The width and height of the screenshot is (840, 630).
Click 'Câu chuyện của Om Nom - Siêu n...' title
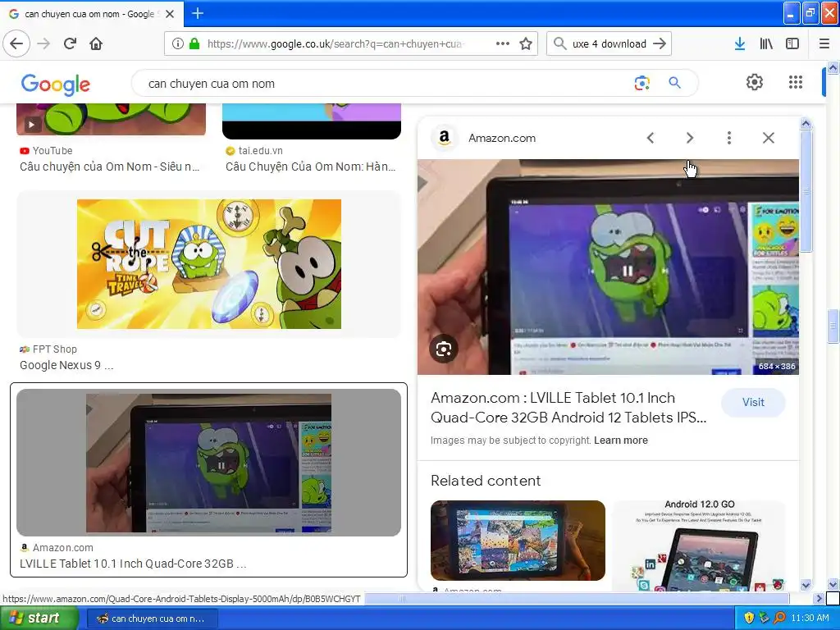109,167
